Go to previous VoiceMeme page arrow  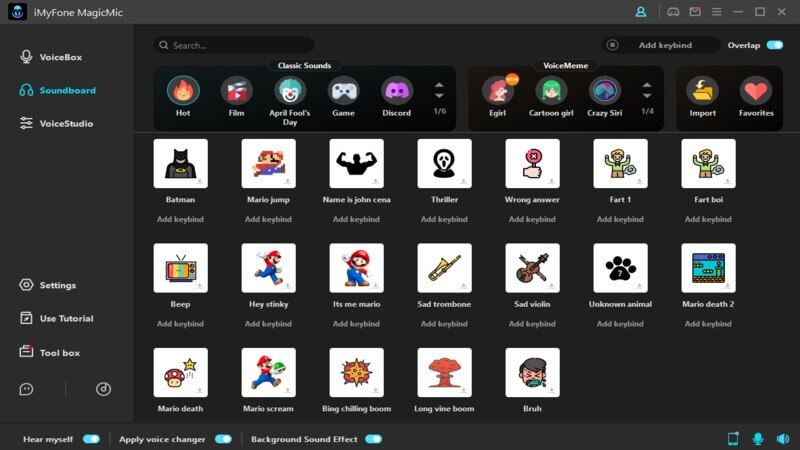[x=647, y=85]
